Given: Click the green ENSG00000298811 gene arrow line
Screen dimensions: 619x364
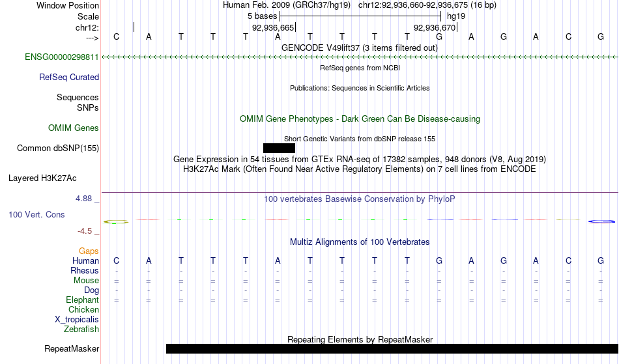Looking at the screenshot, I should tap(360, 57).
